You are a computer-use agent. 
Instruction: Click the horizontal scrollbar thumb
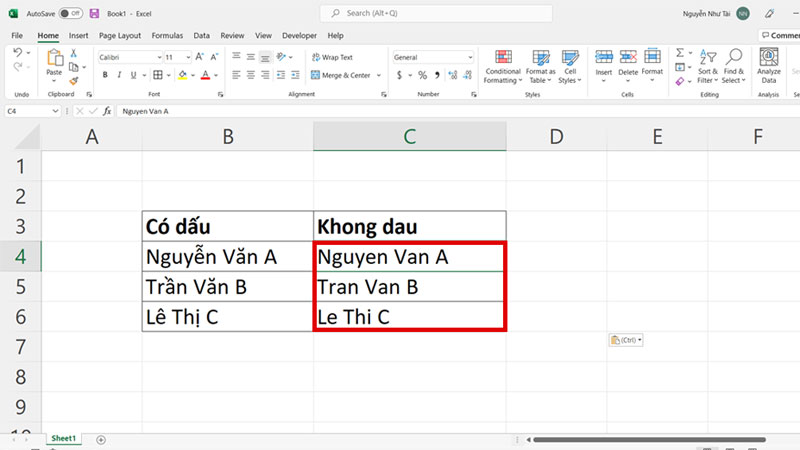coord(649,440)
